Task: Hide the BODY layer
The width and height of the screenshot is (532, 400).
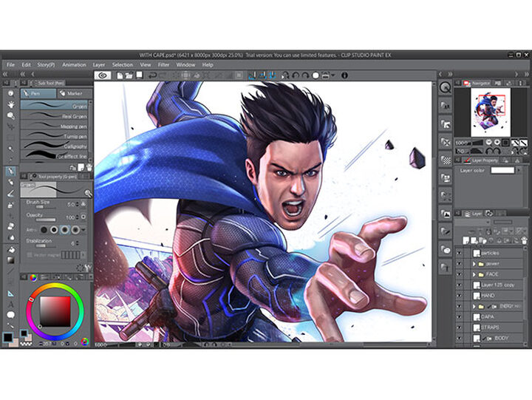Action: pyautogui.click(x=459, y=338)
